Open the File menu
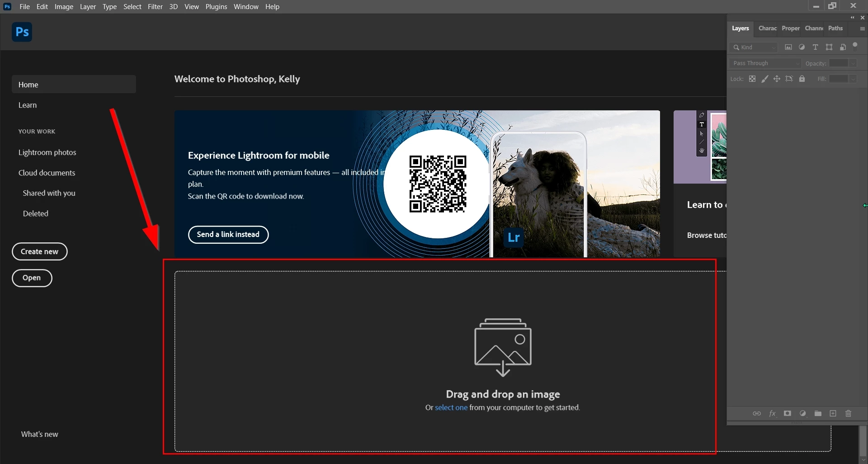 (x=25, y=7)
